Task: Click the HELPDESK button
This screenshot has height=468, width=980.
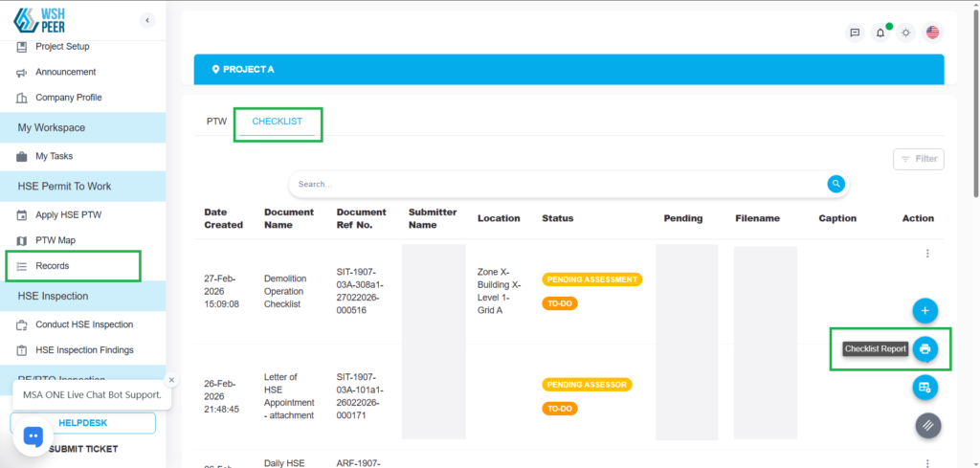Action: tap(83, 423)
